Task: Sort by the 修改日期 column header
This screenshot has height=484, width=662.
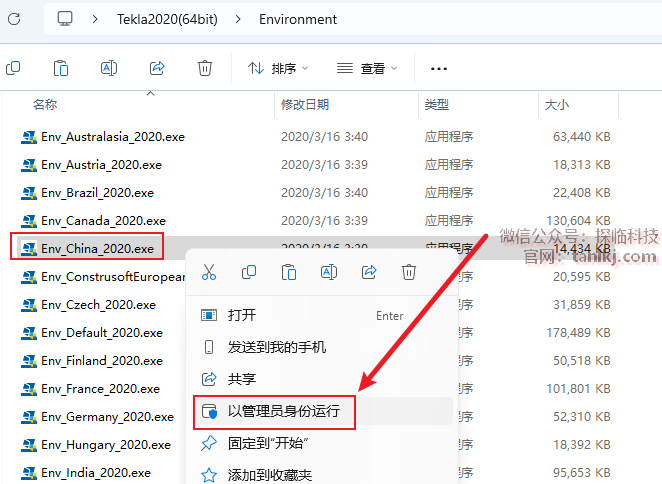Action: click(x=305, y=104)
